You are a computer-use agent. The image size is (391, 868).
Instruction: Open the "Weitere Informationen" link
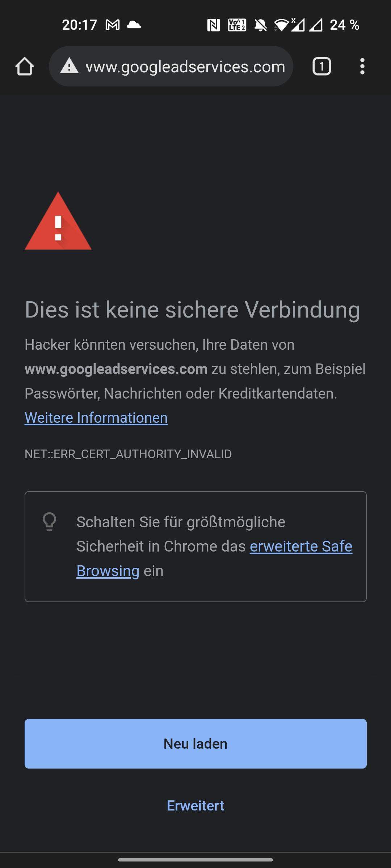coord(96,418)
